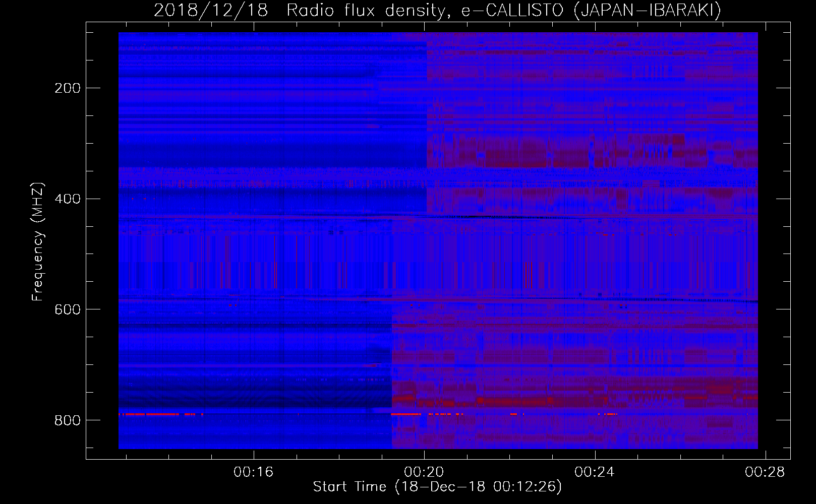Select the 00:20 time tick label

[424, 472]
